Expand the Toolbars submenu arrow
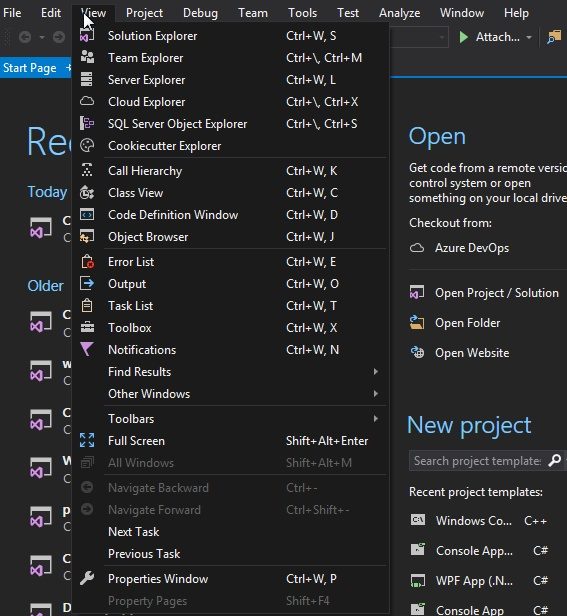Screen dimensions: 567x616 tap(376, 419)
